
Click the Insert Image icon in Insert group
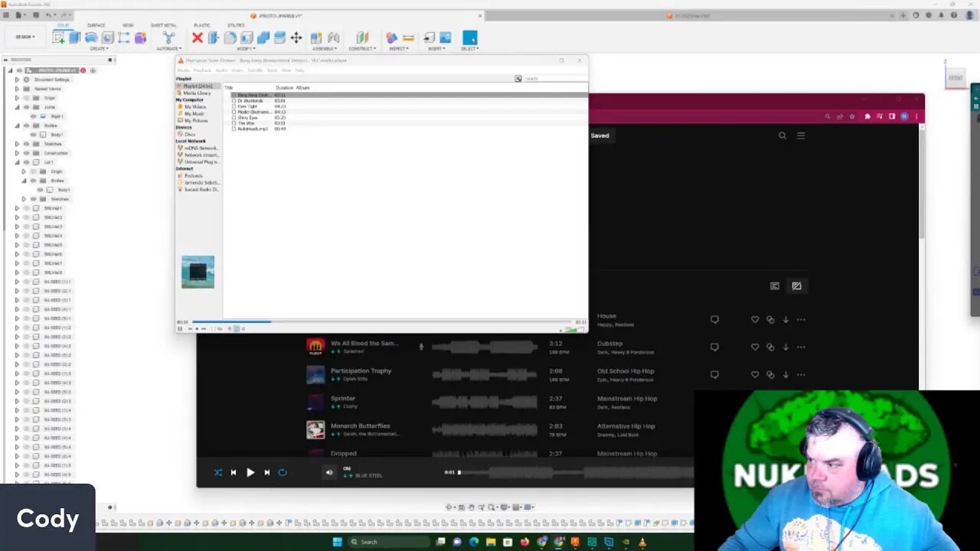click(x=446, y=37)
